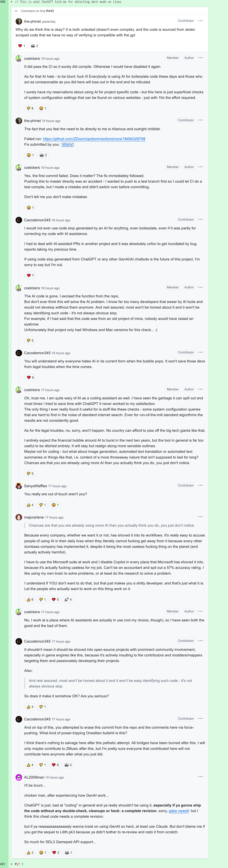Toggle thumbs up reaction on SanyaWaffles' comment
This screenshot has height=868, width=228.
point(30,505)
